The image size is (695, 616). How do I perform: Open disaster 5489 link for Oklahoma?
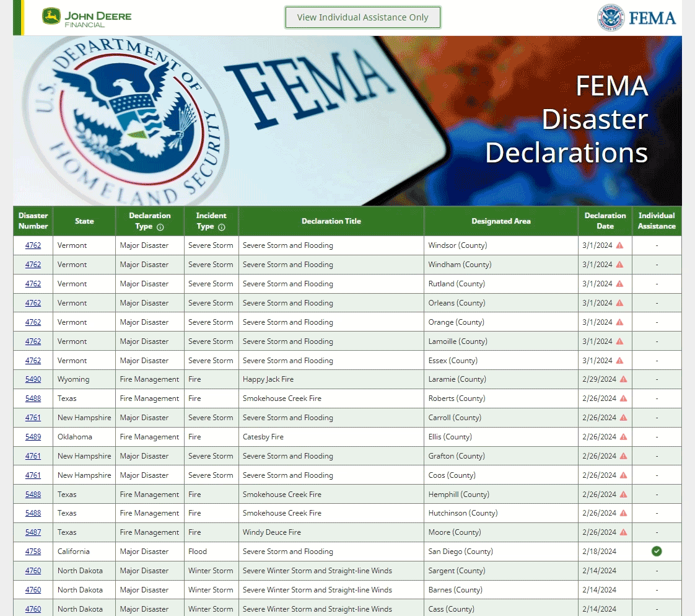pos(33,437)
